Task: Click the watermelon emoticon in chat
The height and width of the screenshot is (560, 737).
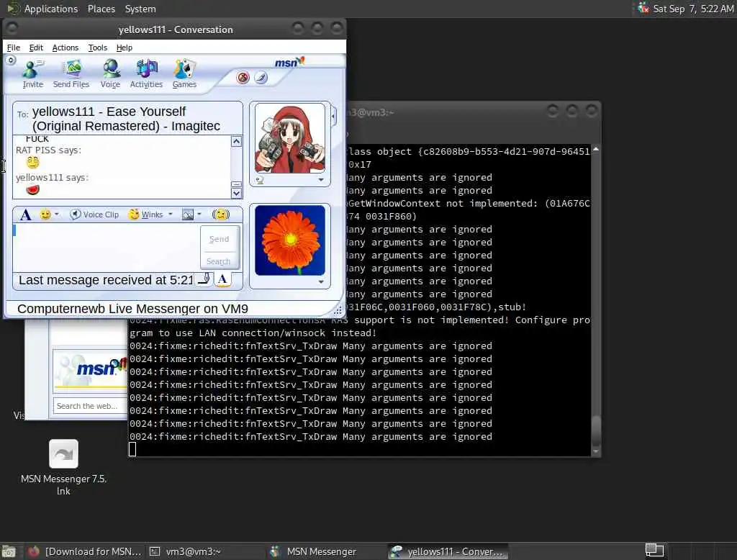Action: click(33, 189)
